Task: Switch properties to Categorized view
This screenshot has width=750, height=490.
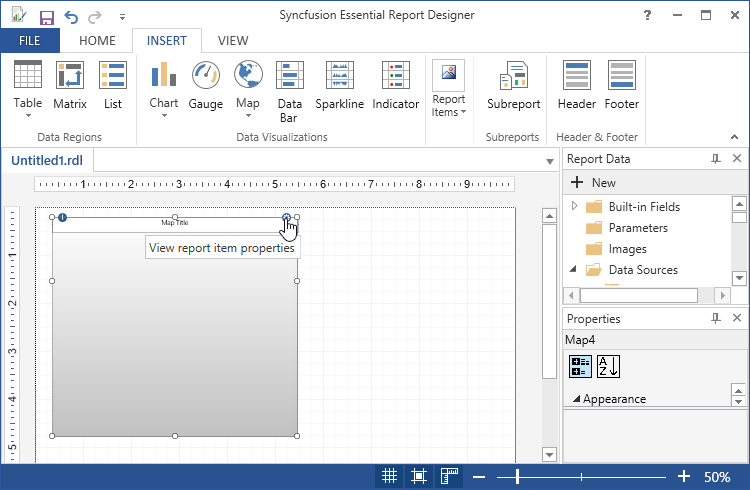Action: [x=580, y=367]
